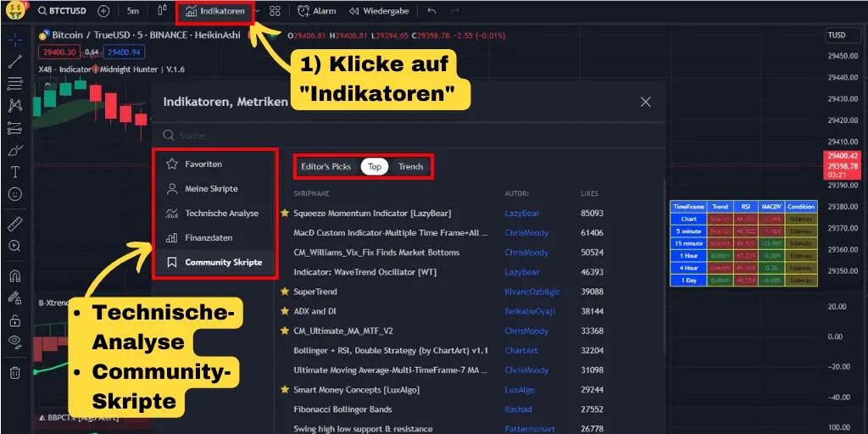Viewport: 868px width, 434px height.
Task: Toggle favorite star for CM_Ultimate_MA_MTF_V2
Action: click(285, 331)
